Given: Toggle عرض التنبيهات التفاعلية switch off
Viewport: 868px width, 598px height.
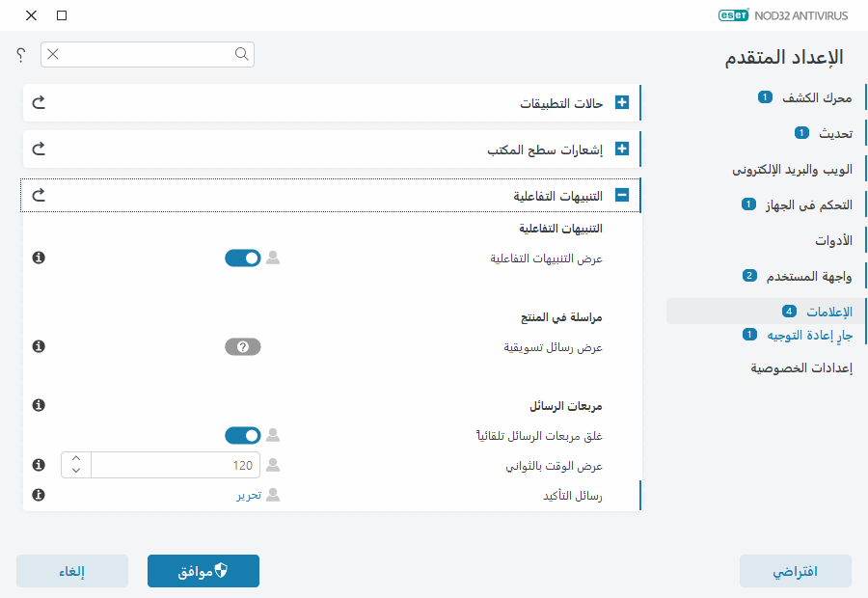Looking at the screenshot, I should [242, 258].
